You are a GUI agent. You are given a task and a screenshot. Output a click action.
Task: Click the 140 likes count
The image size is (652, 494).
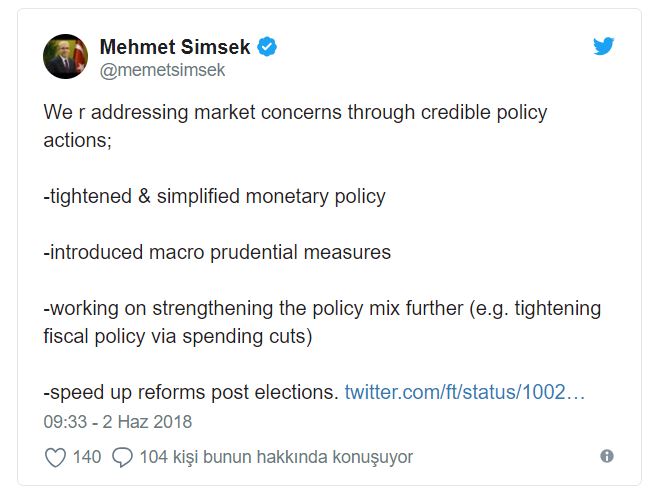coord(87,457)
